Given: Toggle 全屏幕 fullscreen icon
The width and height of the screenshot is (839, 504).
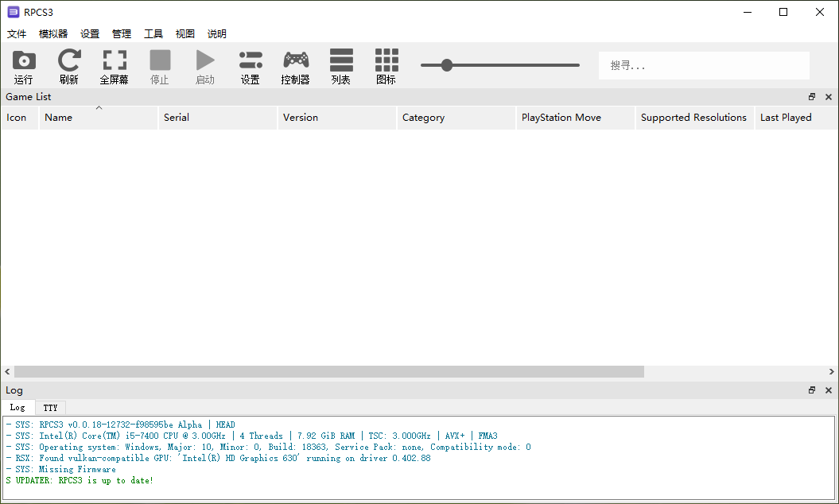Looking at the screenshot, I should [x=115, y=60].
